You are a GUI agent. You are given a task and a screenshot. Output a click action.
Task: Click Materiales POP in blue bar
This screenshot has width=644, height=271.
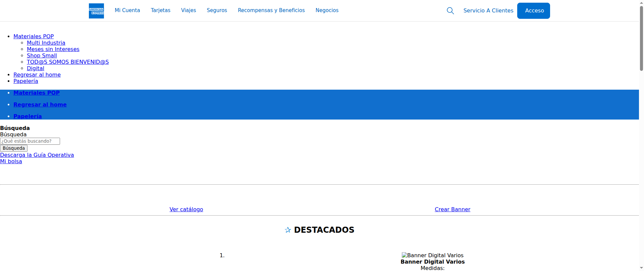37,93
